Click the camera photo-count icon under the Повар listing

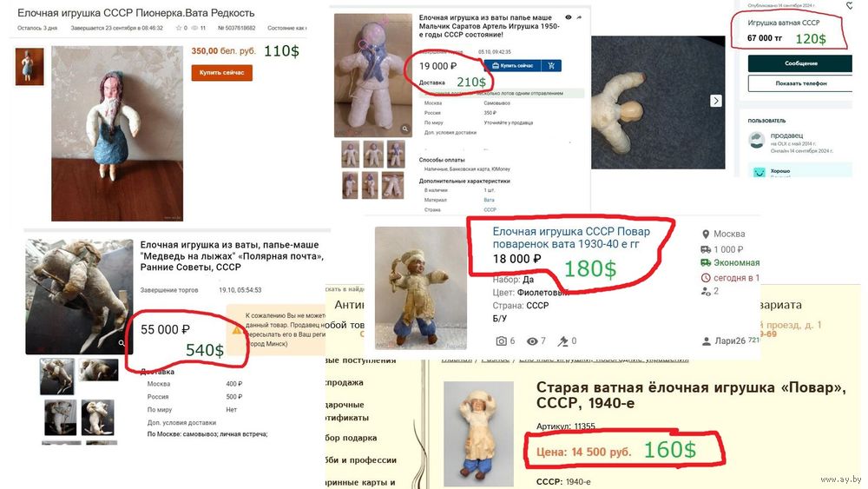501,341
